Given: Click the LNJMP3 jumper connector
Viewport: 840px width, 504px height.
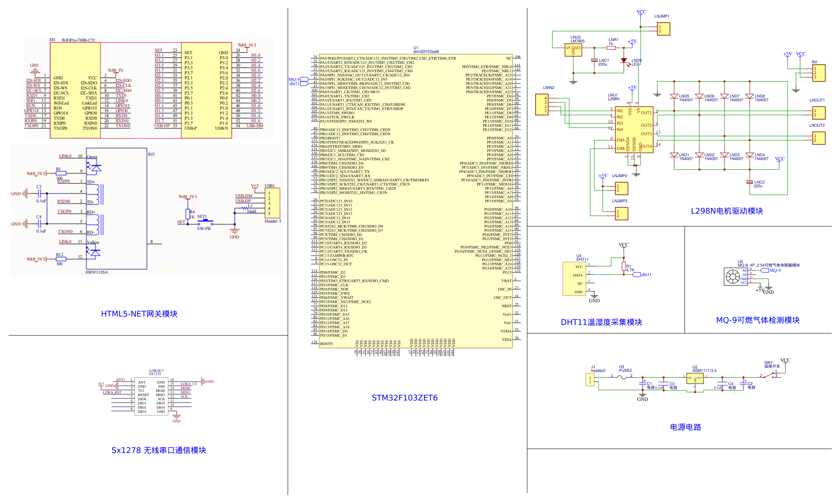Looking at the screenshot, I should coord(621,214).
